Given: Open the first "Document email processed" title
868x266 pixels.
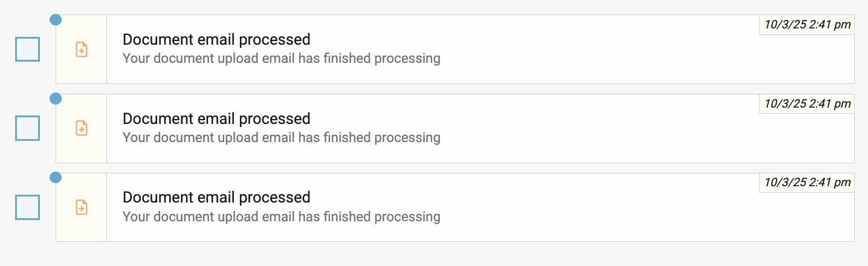Looking at the screenshot, I should coord(216,40).
